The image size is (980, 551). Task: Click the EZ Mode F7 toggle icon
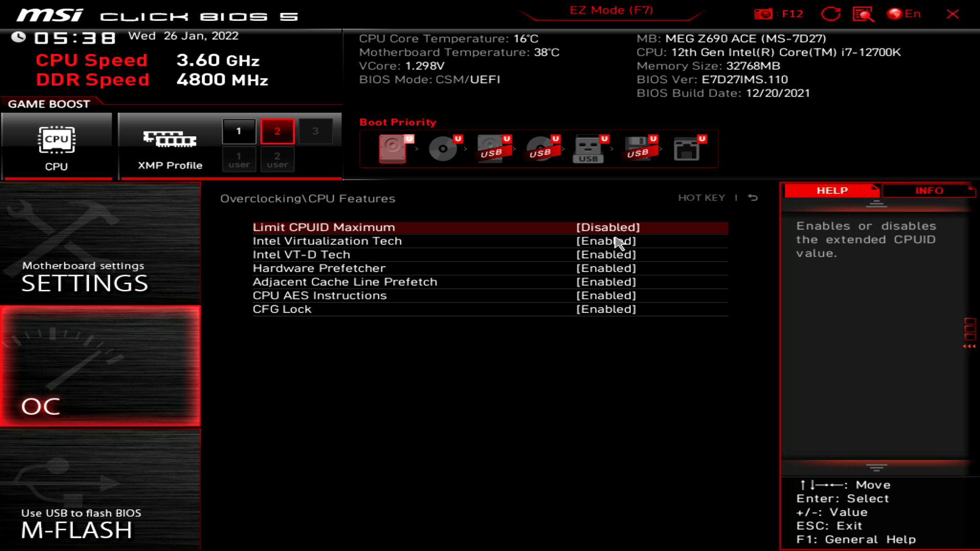[x=610, y=10]
